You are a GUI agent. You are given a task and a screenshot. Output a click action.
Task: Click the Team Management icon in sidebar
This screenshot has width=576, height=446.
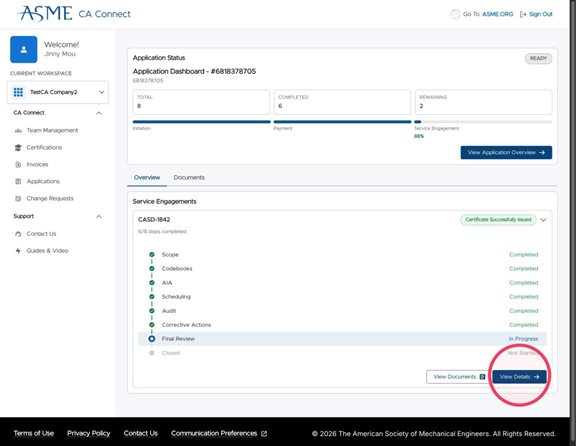18,130
